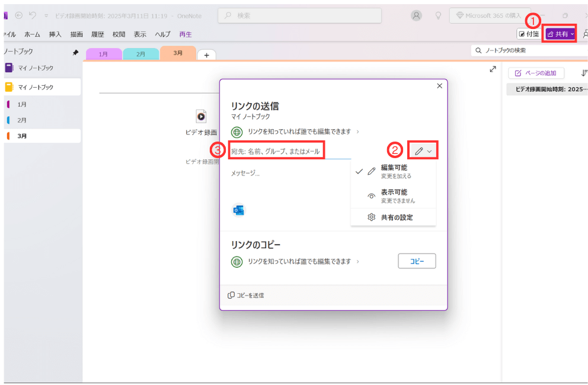
Task: Click the account profile icon
Action: (417, 15)
